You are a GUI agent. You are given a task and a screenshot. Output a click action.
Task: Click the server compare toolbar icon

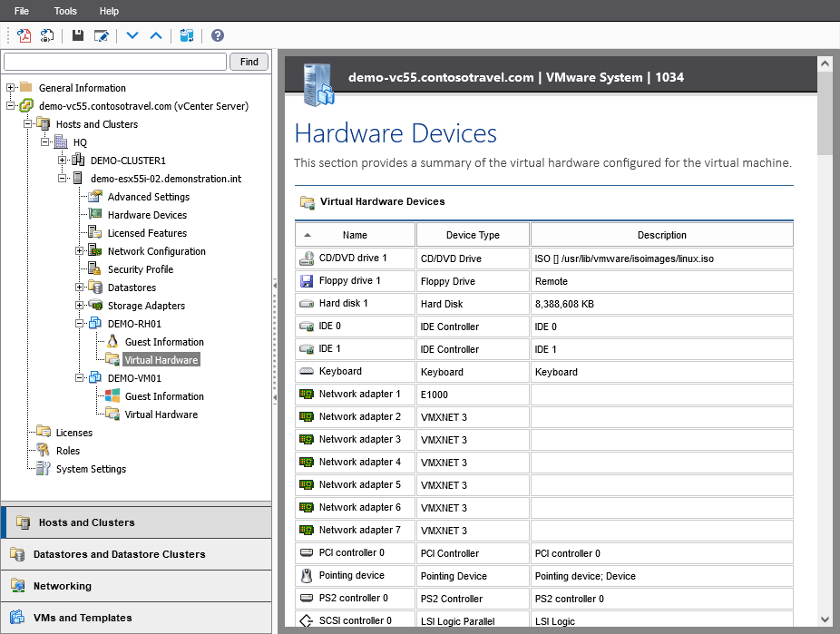point(187,36)
